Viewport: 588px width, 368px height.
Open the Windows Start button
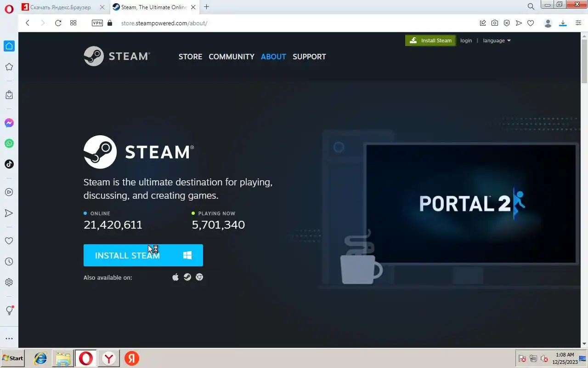(x=12, y=358)
